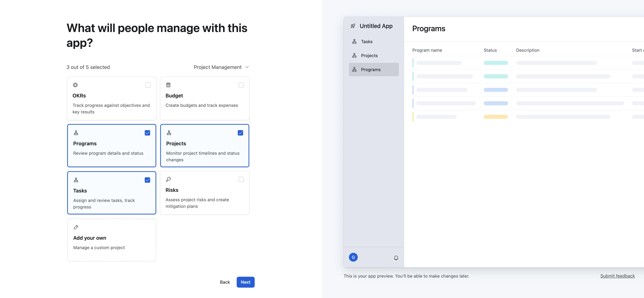Click the rocket icon beside Untitled App
Image resolution: width=644 pixels, height=298 pixels.
click(353, 26)
